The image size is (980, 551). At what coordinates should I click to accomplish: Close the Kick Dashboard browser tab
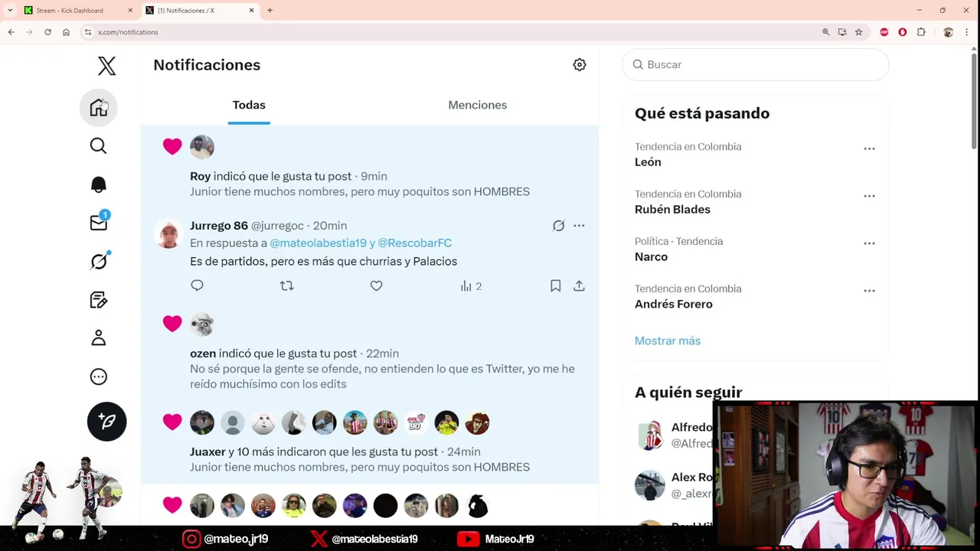point(129,11)
